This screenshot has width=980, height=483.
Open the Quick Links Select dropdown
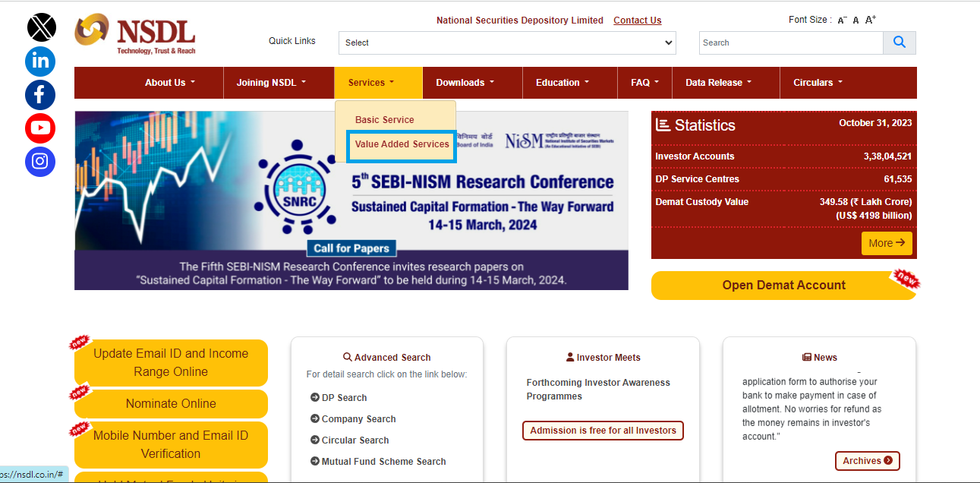coord(506,43)
